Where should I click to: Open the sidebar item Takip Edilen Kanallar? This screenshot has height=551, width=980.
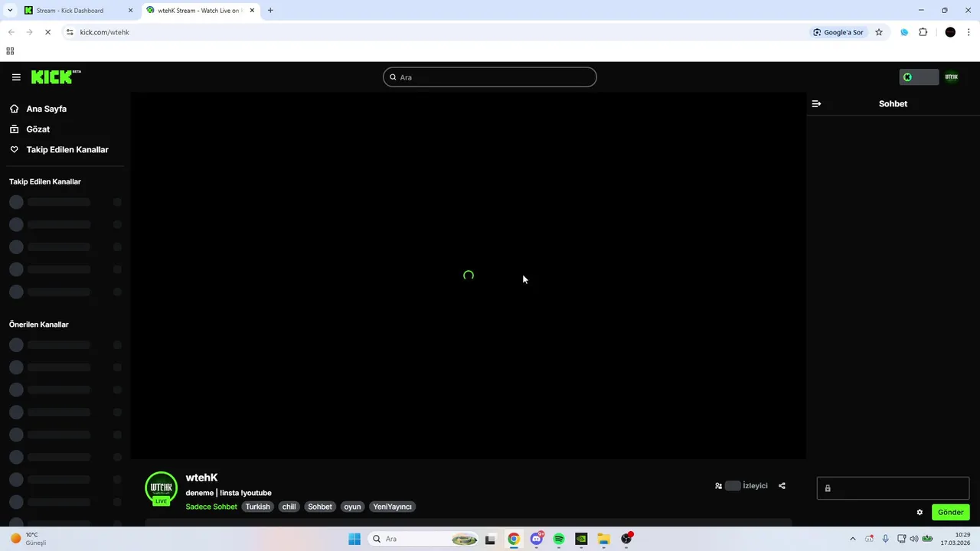click(x=67, y=150)
